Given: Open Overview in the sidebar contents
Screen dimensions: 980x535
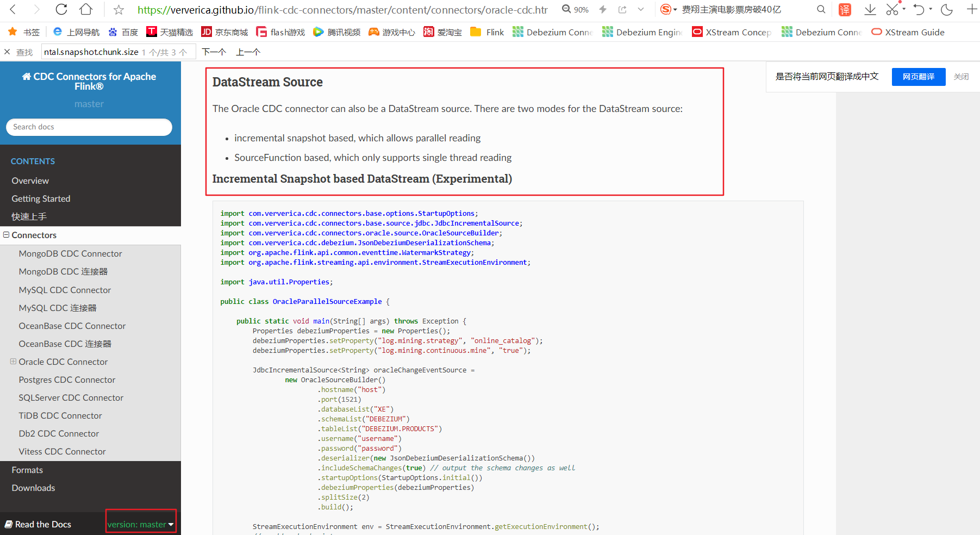Looking at the screenshot, I should tap(30, 181).
